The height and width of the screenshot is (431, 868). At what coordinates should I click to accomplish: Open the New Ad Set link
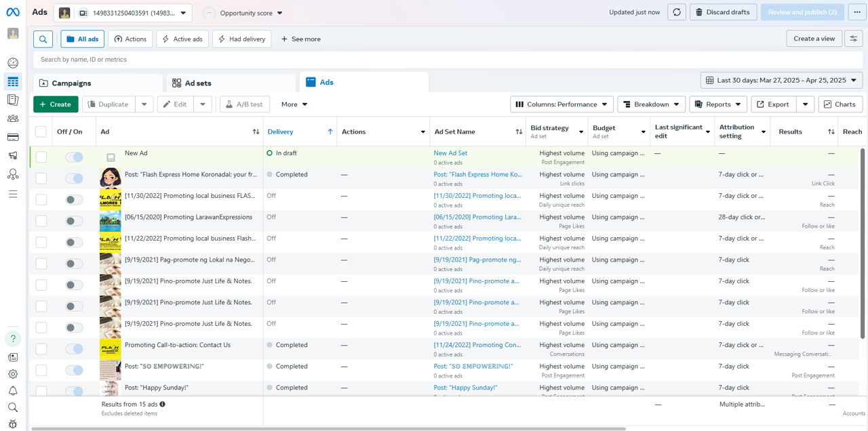pyautogui.click(x=450, y=153)
